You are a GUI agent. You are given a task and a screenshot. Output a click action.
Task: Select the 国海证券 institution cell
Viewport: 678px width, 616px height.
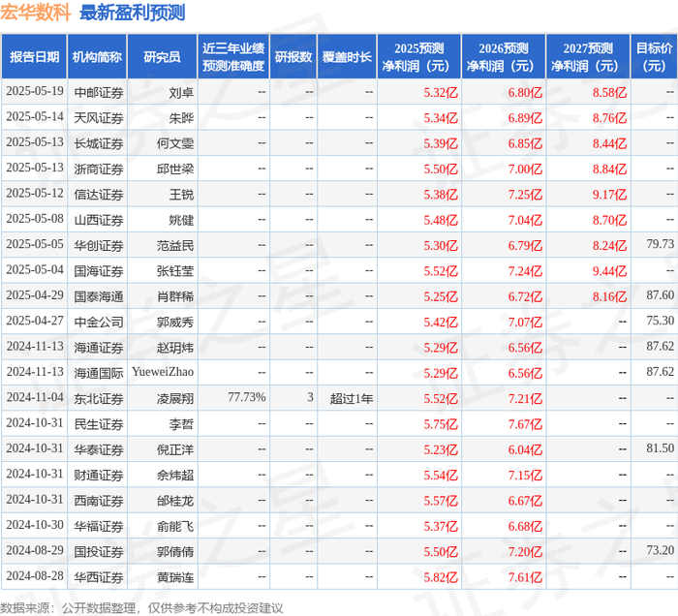point(99,270)
